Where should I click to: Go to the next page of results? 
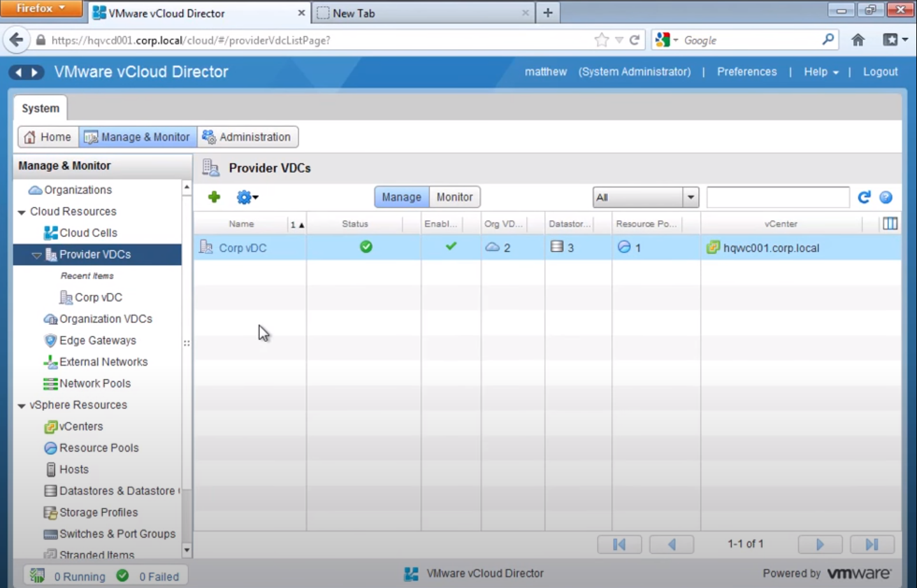tap(820, 544)
